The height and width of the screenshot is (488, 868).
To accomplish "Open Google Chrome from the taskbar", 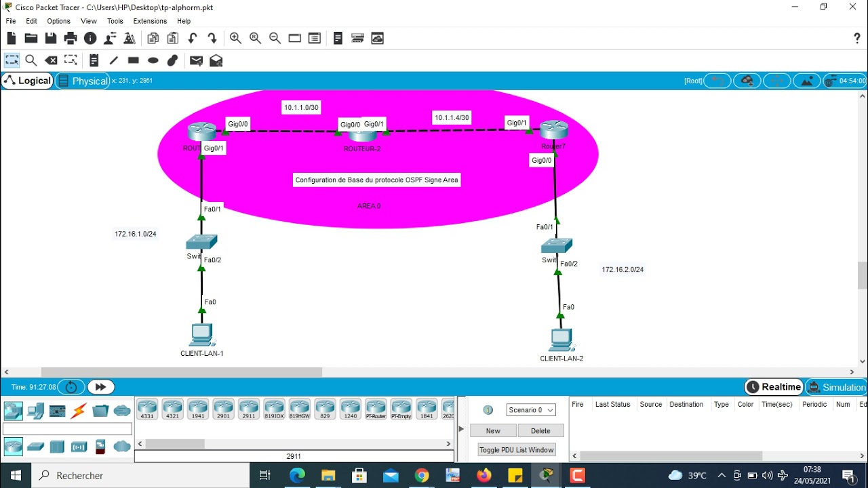I will point(421,475).
